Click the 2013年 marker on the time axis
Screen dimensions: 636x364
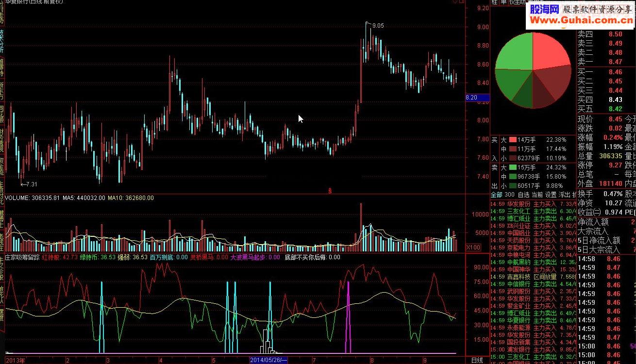[15, 360]
